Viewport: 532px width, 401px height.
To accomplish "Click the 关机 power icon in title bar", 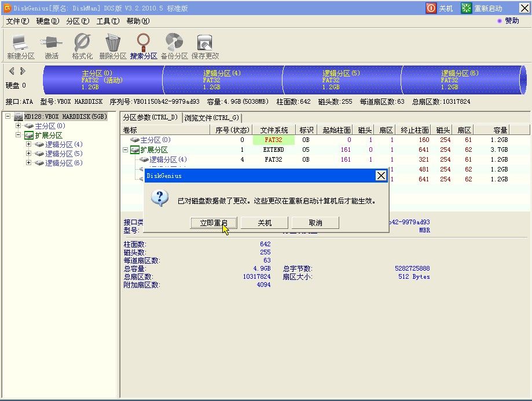I will (431, 8).
